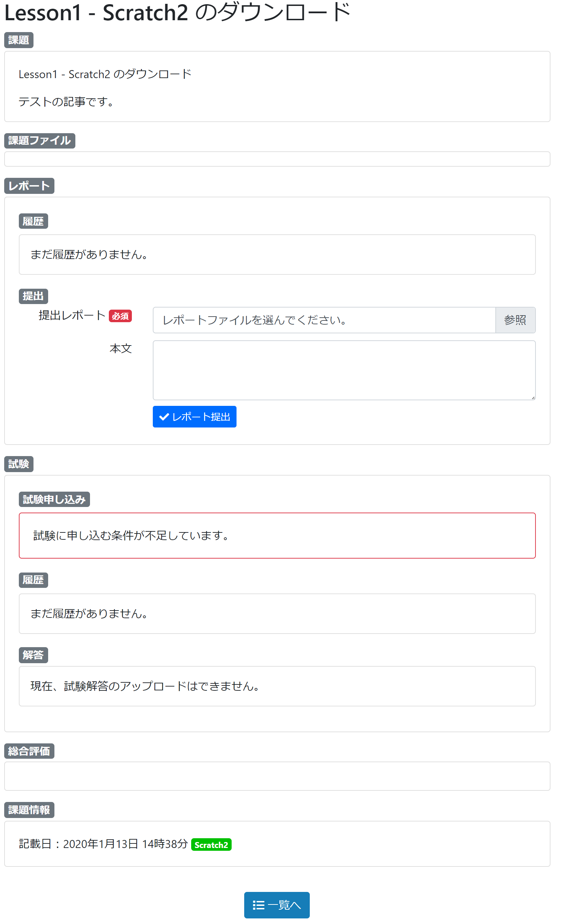
Task: Click the red-bordered exam application warning box
Action: point(277,535)
